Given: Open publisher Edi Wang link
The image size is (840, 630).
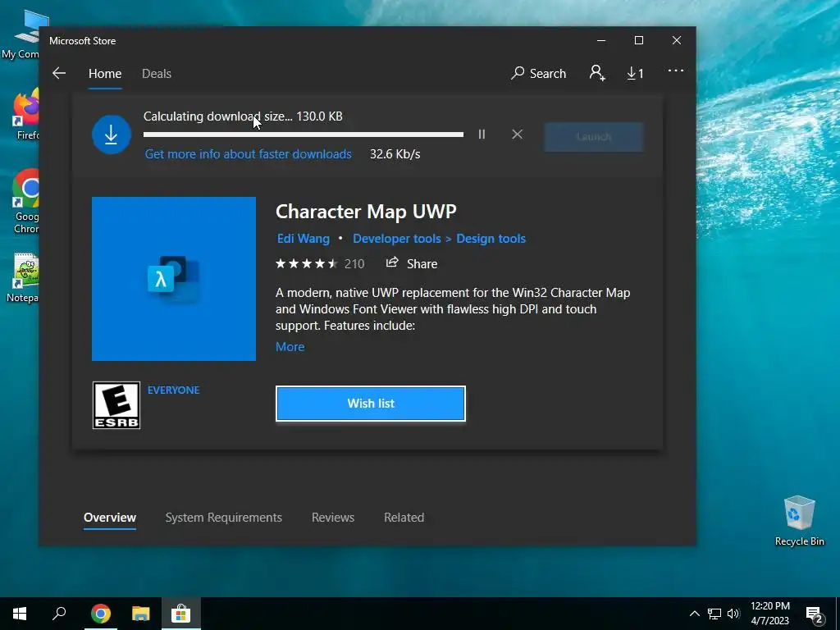Looking at the screenshot, I should (304, 239).
